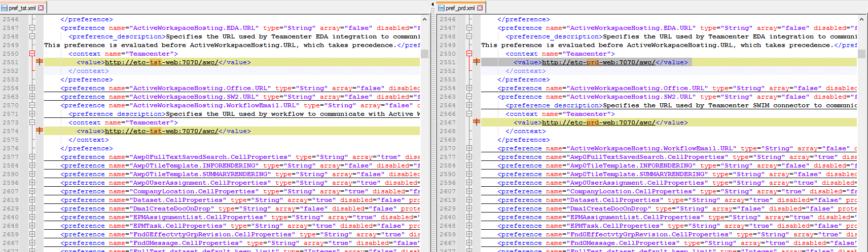Expand folded block at left line 2554
Screen dimensions: 868x252
click(32, 88)
